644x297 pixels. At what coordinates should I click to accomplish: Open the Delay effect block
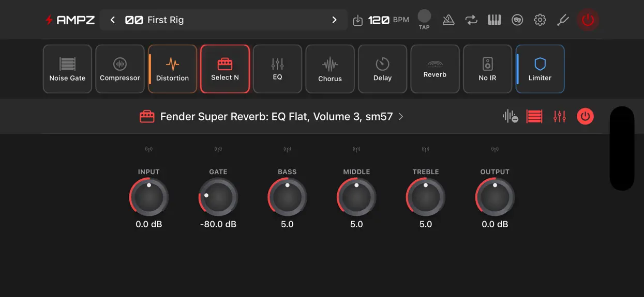(382, 69)
